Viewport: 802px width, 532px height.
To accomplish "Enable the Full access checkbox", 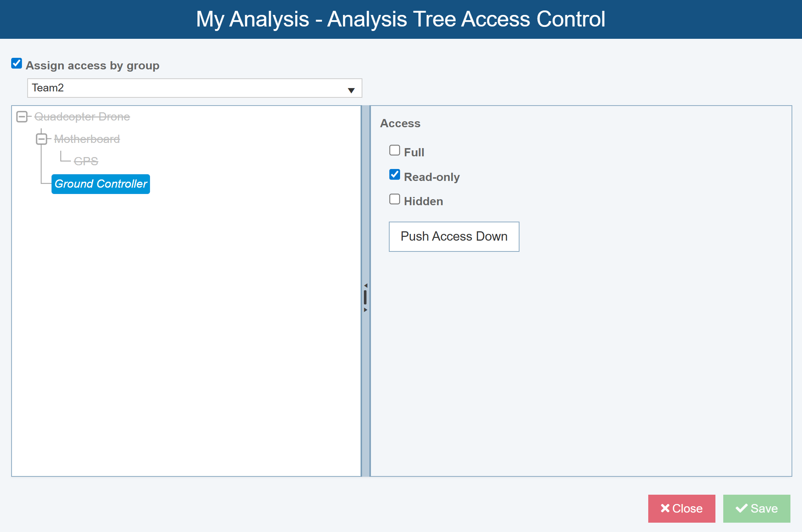I will pyautogui.click(x=394, y=150).
